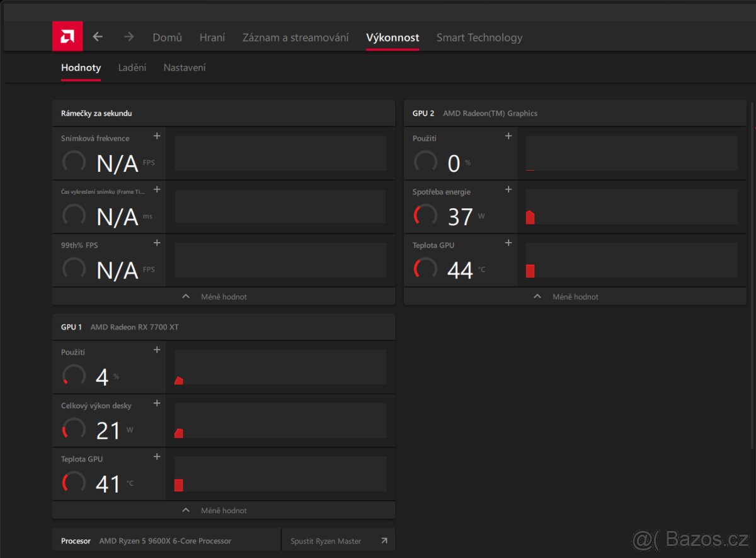This screenshot has width=756, height=558.
Task: Select the Ladění sub-tab
Action: pos(132,67)
